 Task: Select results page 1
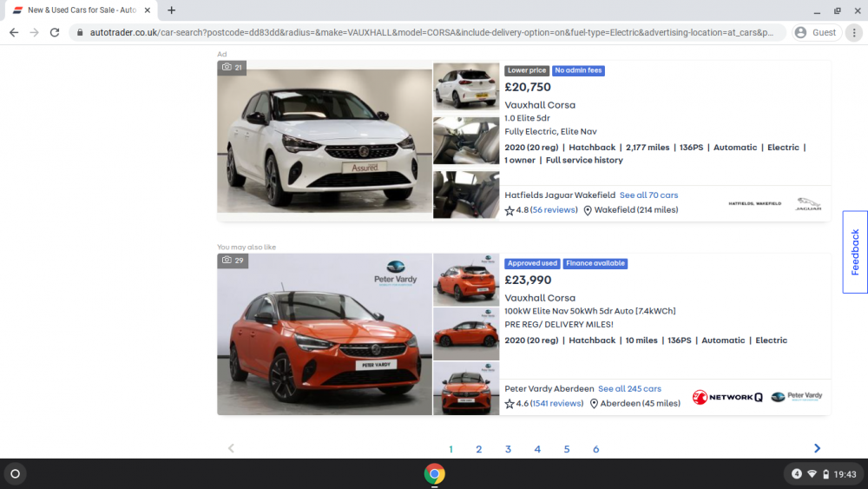450,450
